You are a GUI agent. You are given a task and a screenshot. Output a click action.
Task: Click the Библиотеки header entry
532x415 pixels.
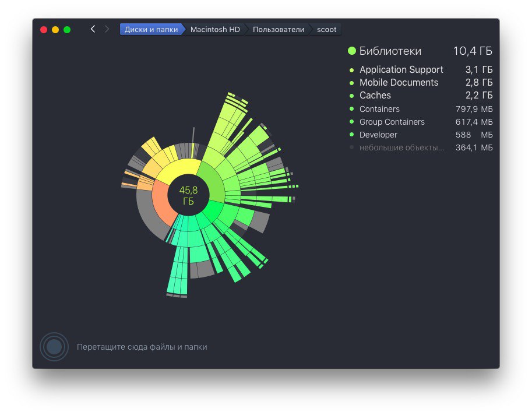pyautogui.click(x=420, y=51)
